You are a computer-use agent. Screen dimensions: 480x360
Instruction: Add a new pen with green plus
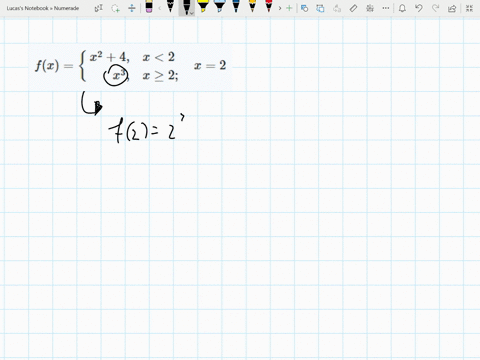pyautogui.click(x=289, y=8)
